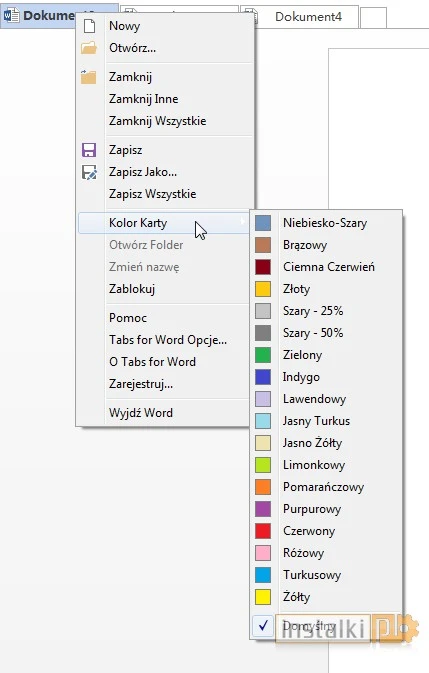This screenshot has height=673, width=429.
Task: Pick the Szary - 25% swatch
Action: [263, 311]
